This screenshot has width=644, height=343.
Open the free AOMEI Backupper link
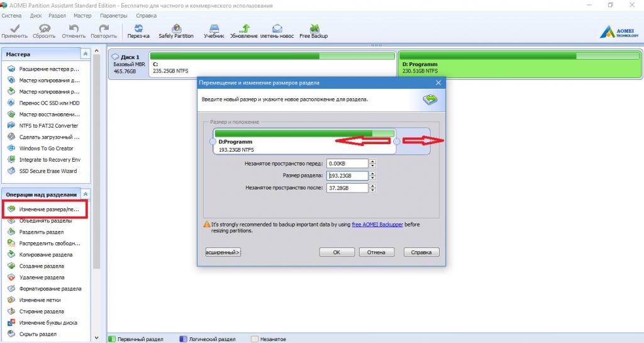point(377,225)
